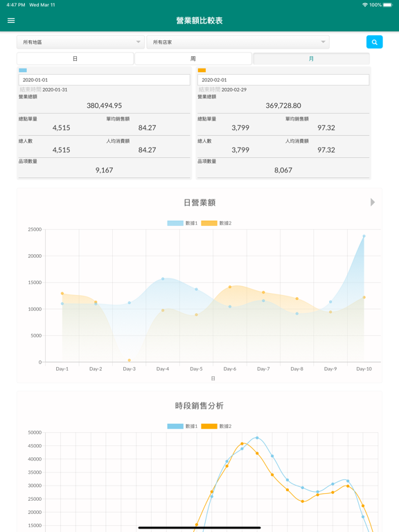Click the Day-4 blue peak data point
The image size is (399, 532).
163,279
